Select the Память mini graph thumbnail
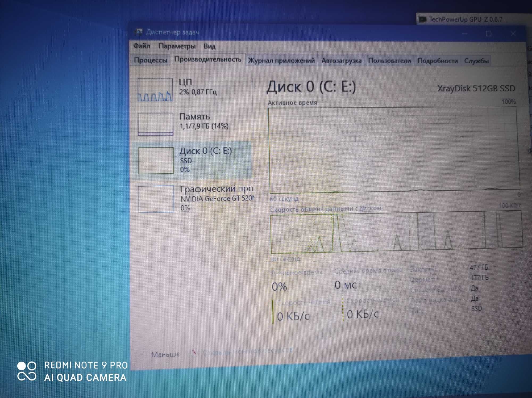The height and width of the screenshot is (398, 532). tap(156, 124)
